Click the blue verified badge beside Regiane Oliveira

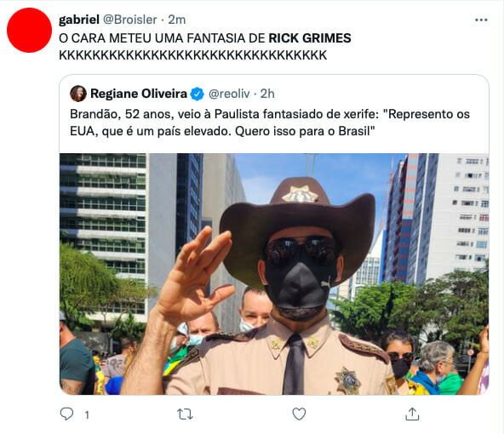point(197,94)
